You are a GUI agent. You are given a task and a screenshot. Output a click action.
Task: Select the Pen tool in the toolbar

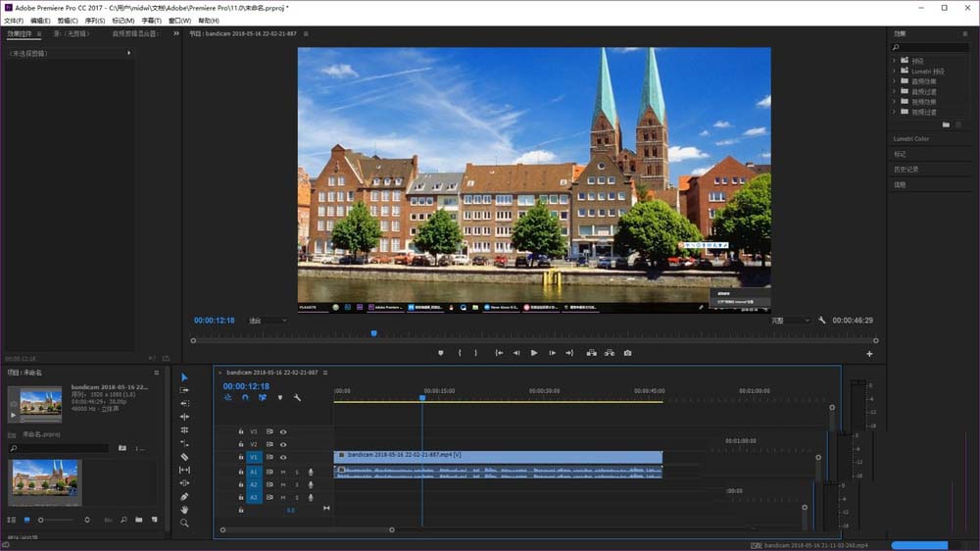pyautogui.click(x=184, y=497)
